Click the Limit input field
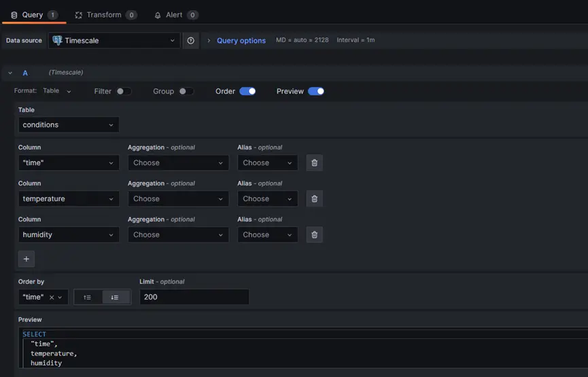Screen dimensions: 588x377 coord(194,297)
